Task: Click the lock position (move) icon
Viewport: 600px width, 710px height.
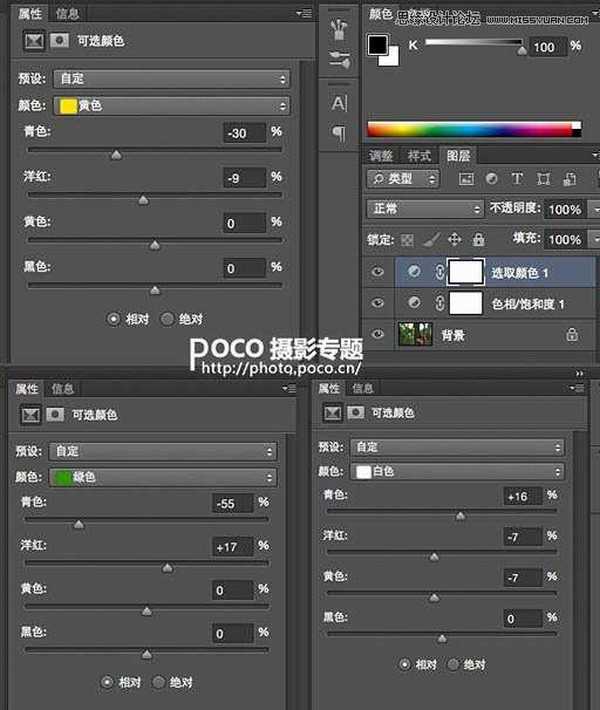Action: coord(454,240)
